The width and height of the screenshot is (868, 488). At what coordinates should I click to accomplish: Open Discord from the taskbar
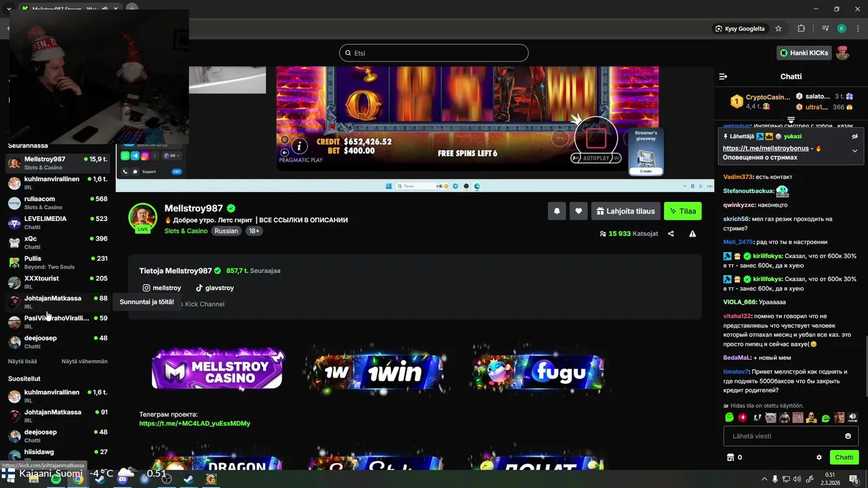click(123, 479)
